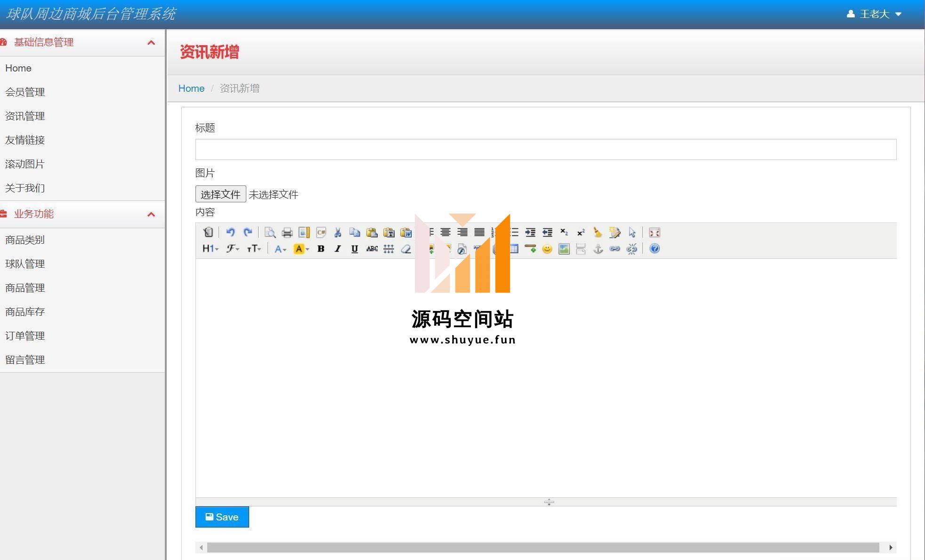The width and height of the screenshot is (925, 560).
Task: Apply subscript formatting
Action: pos(564,232)
